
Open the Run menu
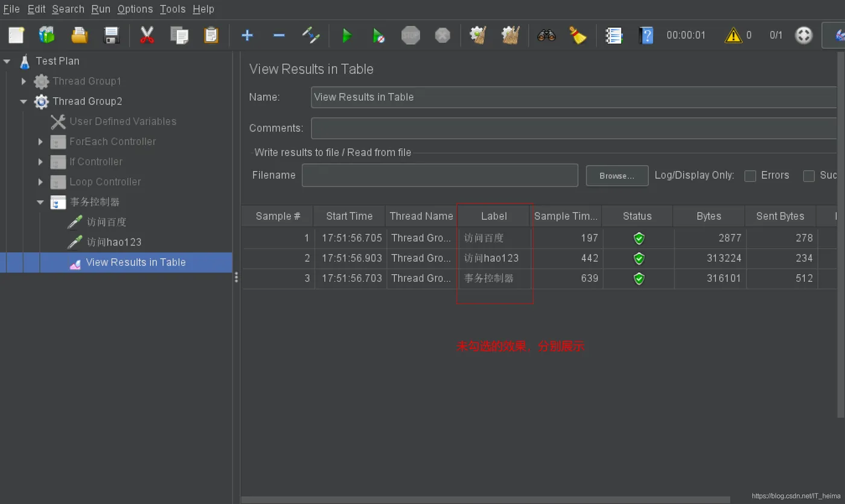[x=101, y=9]
